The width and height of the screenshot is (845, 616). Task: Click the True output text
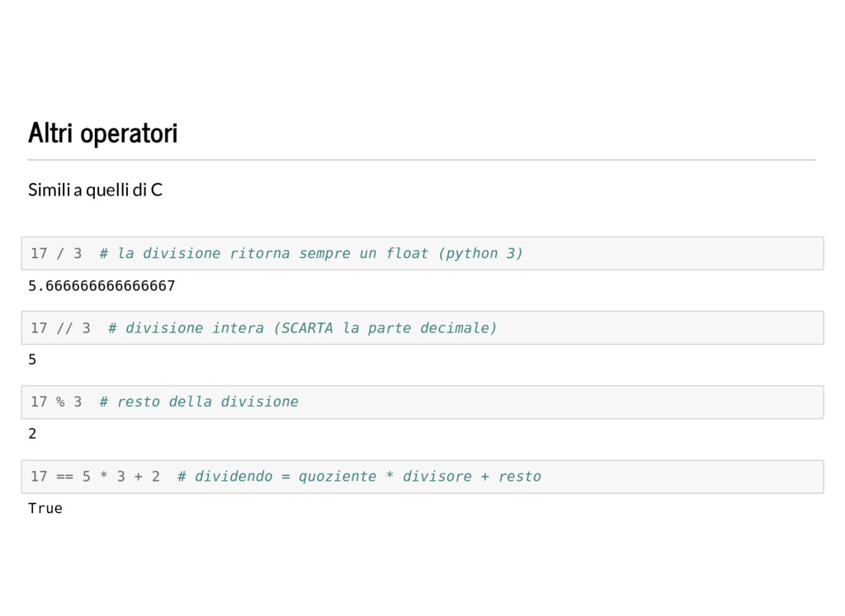pos(45,508)
